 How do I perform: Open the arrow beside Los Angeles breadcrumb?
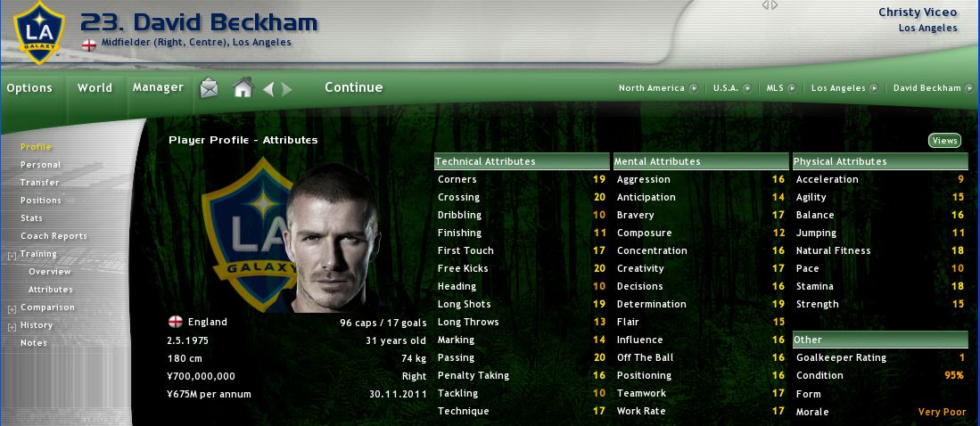(x=874, y=88)
